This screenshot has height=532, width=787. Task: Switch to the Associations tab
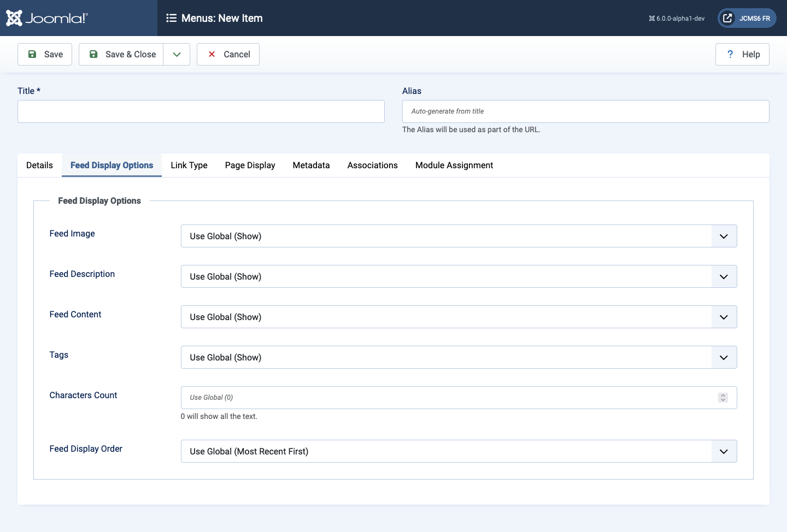373,165
